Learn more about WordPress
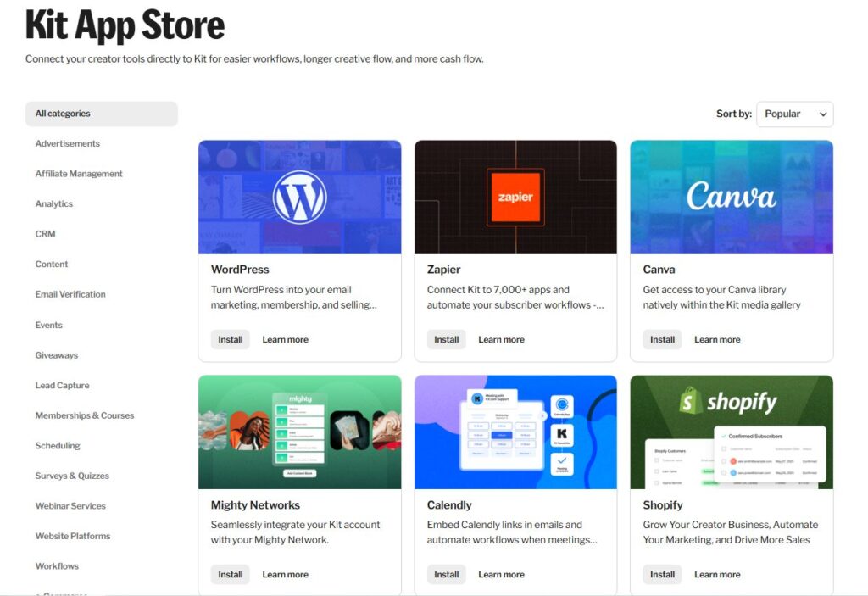This screenshot has height=596, width=868. point(285,340)
